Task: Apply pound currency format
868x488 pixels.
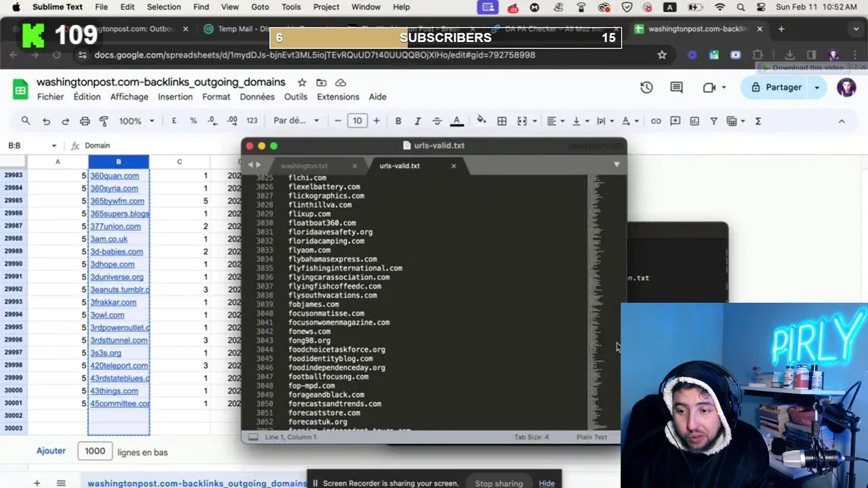Action: coord(174,121)
